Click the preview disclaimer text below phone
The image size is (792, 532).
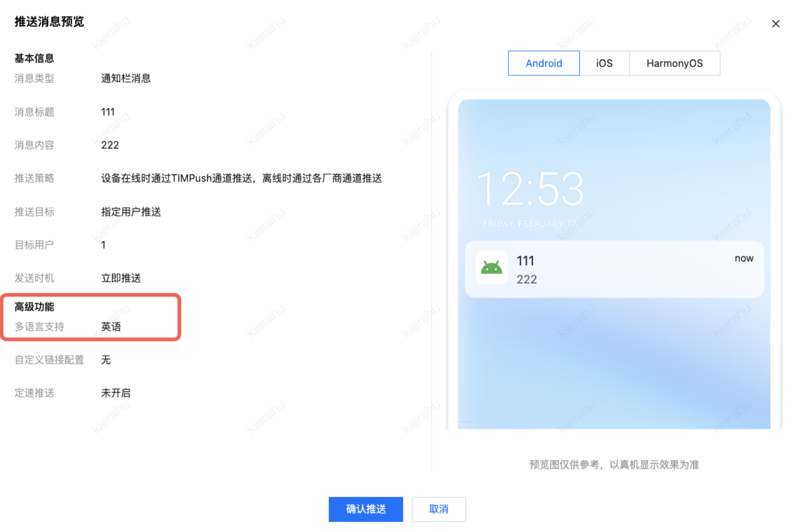614,464
